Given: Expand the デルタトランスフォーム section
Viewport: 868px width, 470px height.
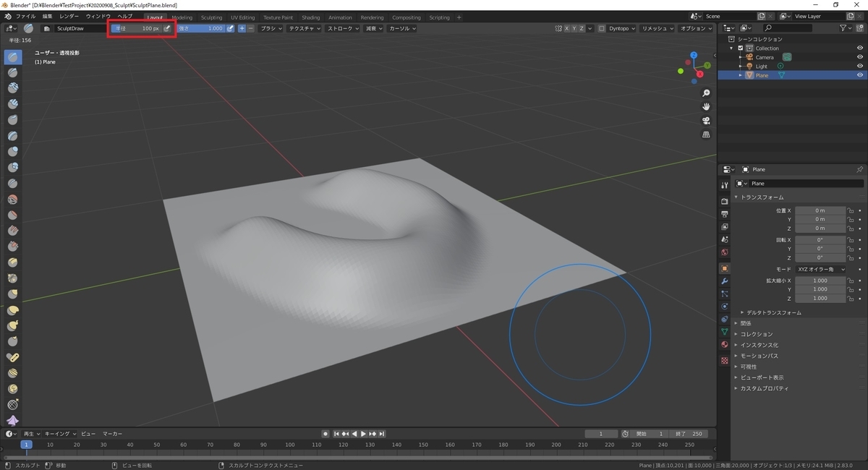Looking at the screenshot, I should coord(774,312).
